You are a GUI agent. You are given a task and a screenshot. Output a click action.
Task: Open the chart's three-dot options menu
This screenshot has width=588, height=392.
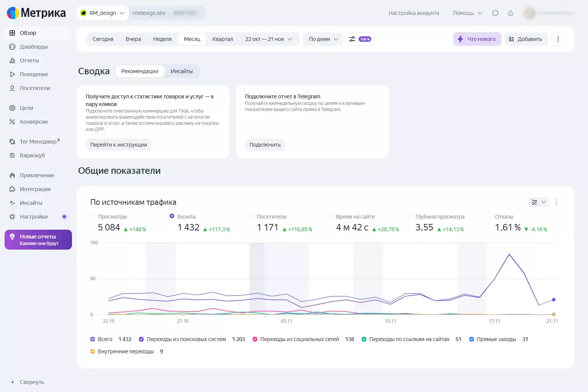[x=557, y=202]
